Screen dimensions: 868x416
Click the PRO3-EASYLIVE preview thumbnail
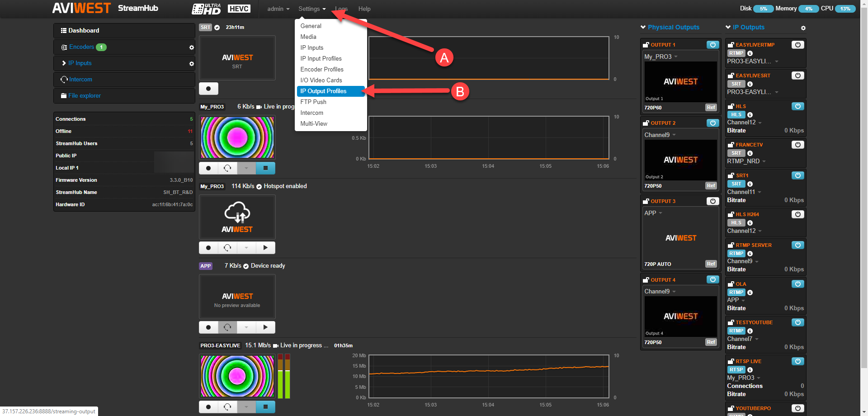click(x=237, y=376)
